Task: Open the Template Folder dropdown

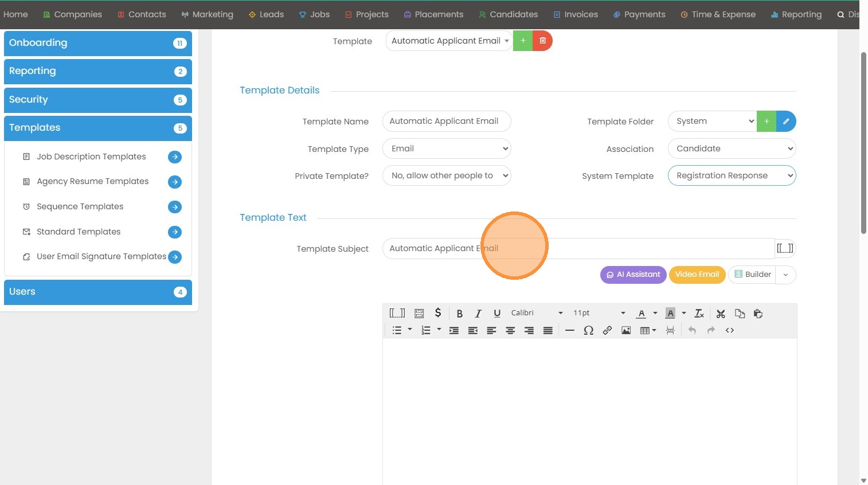Action: click(x=713, y=121)
